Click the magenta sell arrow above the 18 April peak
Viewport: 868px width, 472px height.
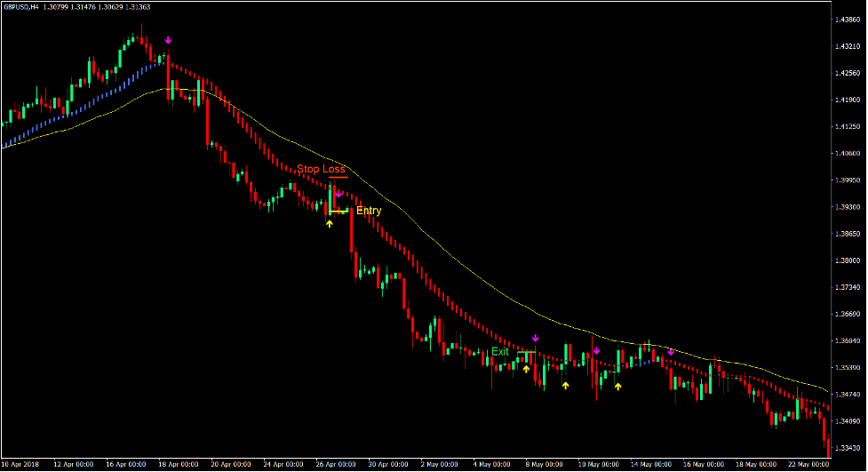click(x=168, y=41)
